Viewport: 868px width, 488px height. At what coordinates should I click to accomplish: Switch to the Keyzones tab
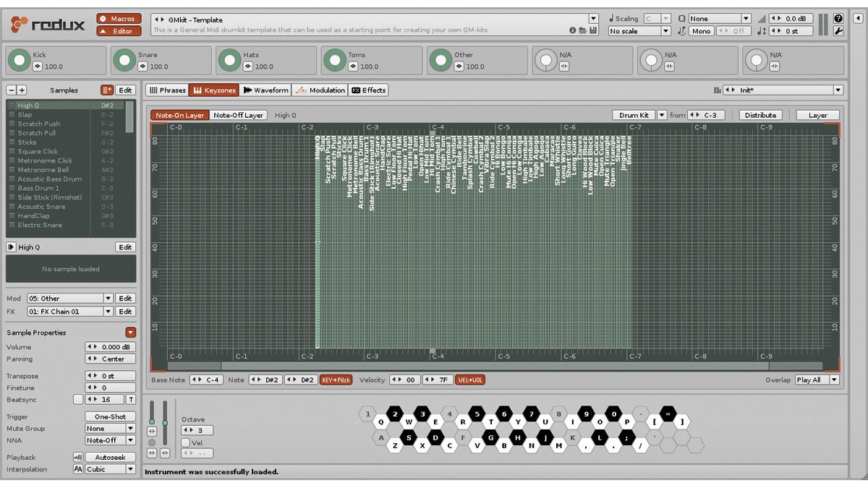pos(214,90)
